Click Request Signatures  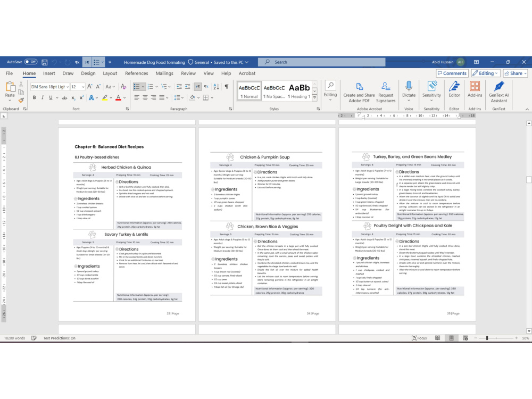385,92
